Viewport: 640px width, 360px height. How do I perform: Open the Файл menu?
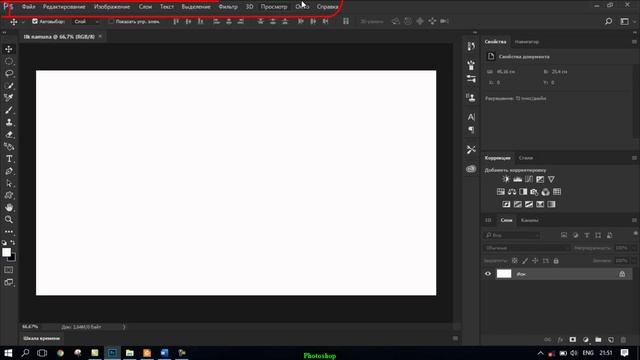28,7
